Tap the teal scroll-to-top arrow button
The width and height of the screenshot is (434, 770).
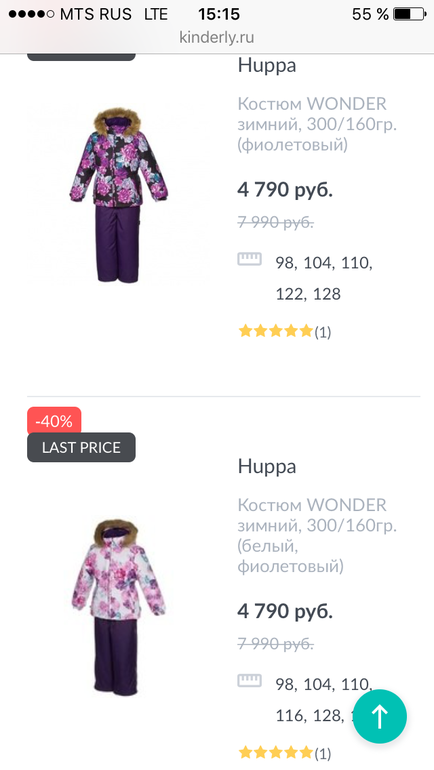pos(380,716)
